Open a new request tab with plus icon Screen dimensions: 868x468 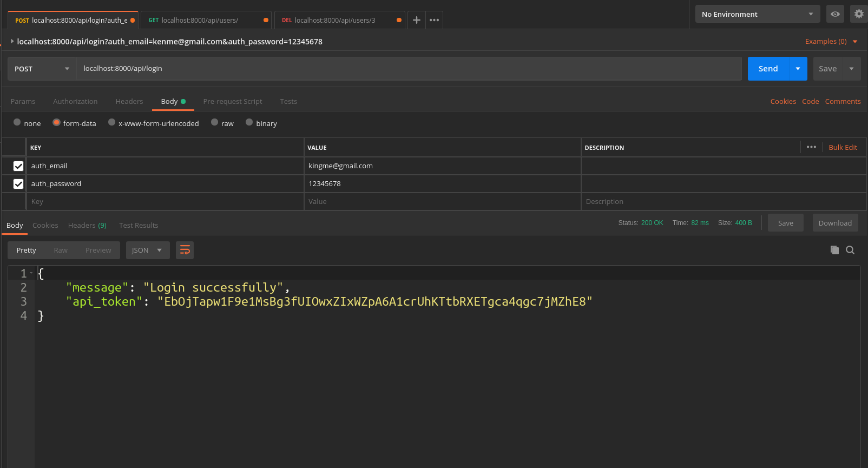click(416, 20)
